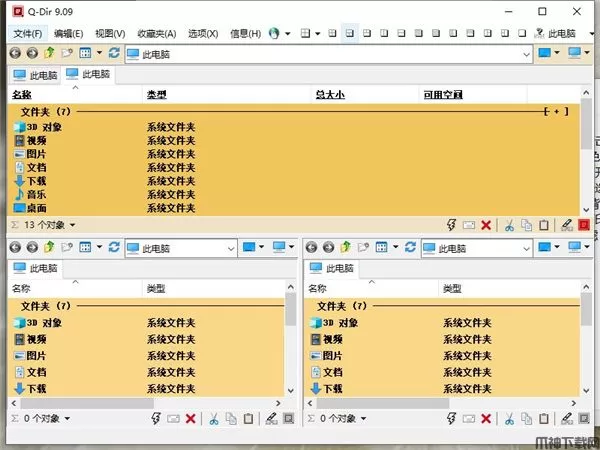The height and width of the screenshot is (450, 600).
Task: Click the paste clipboard icon in top pane status bar
Action: point(544,225)
